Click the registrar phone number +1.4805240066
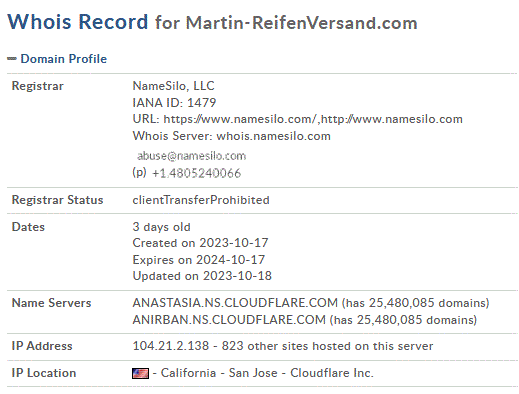 [196, 173]
